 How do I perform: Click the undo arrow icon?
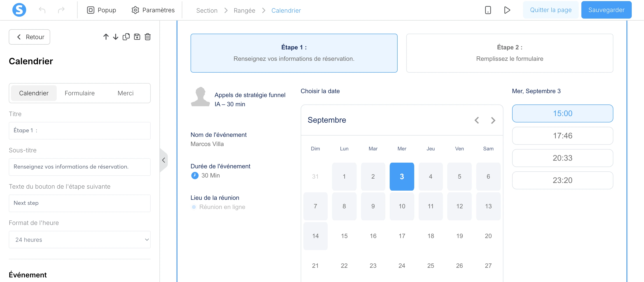(42, 10)
